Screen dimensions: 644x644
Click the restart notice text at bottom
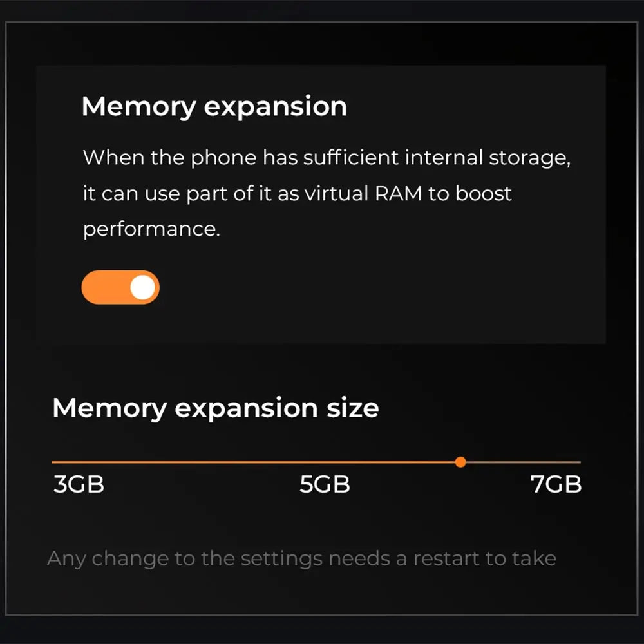[301, 558]
